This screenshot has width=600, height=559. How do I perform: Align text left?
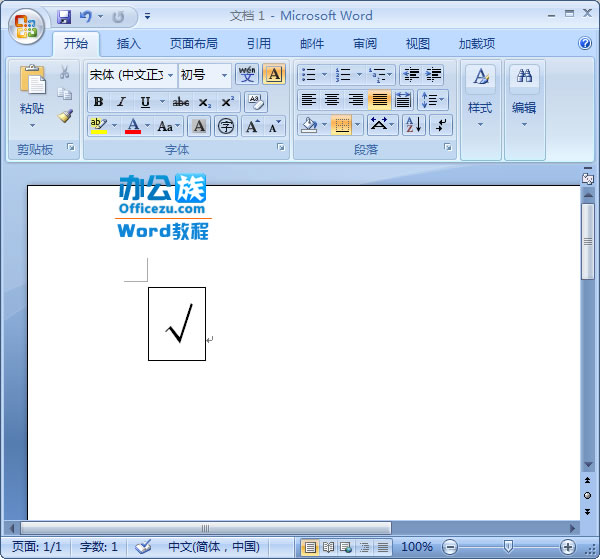point(308,100)
